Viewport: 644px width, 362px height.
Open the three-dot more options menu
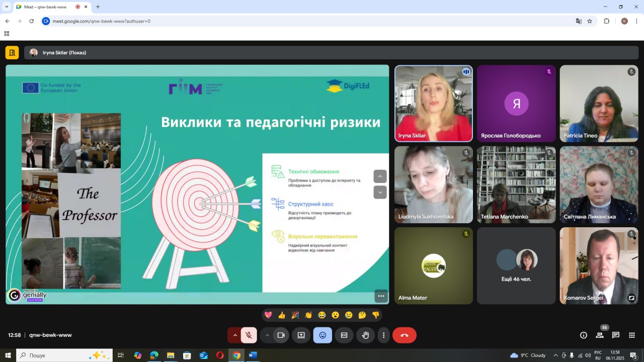tap(384, 335)
